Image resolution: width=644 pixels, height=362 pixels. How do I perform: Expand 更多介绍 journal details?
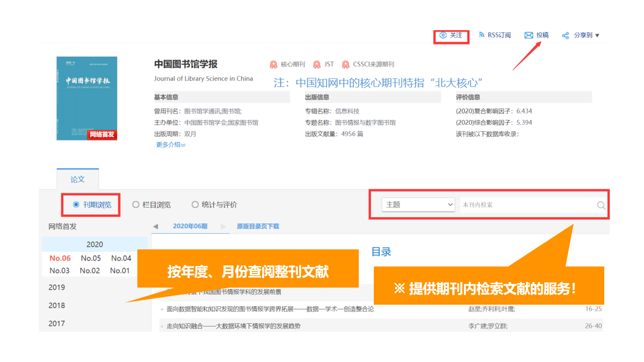click(171, 145)
